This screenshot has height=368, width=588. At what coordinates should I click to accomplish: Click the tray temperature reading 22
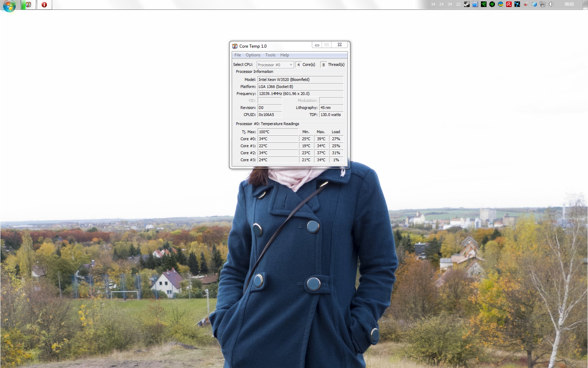point(458,4)
